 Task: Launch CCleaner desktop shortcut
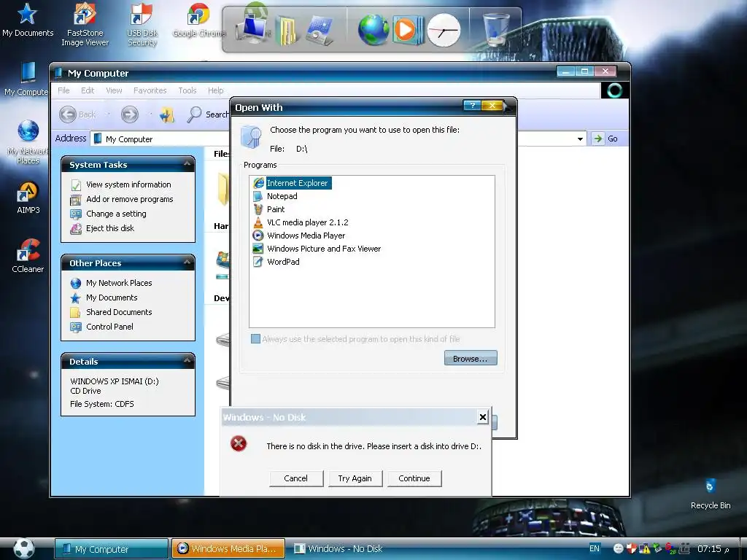pos(28,256)
